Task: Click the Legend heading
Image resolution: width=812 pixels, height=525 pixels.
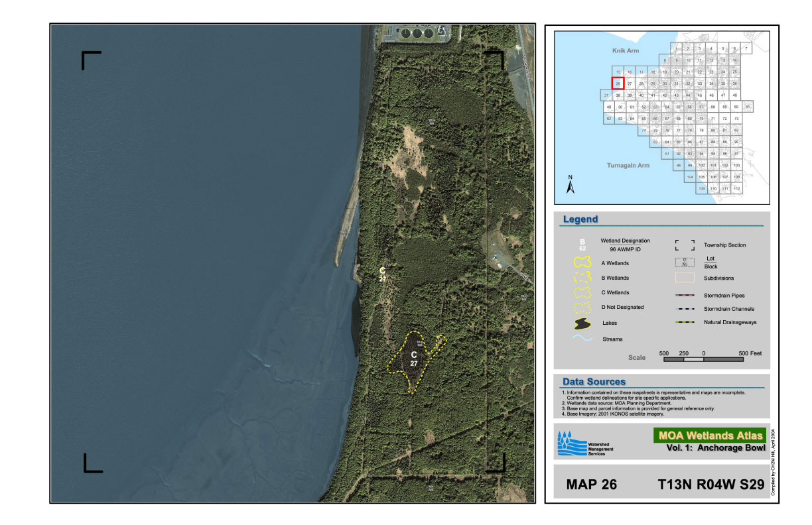Action: [580, 219]
